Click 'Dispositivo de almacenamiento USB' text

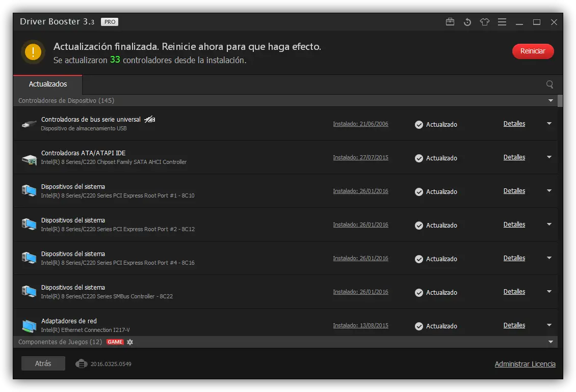[84, 128]
